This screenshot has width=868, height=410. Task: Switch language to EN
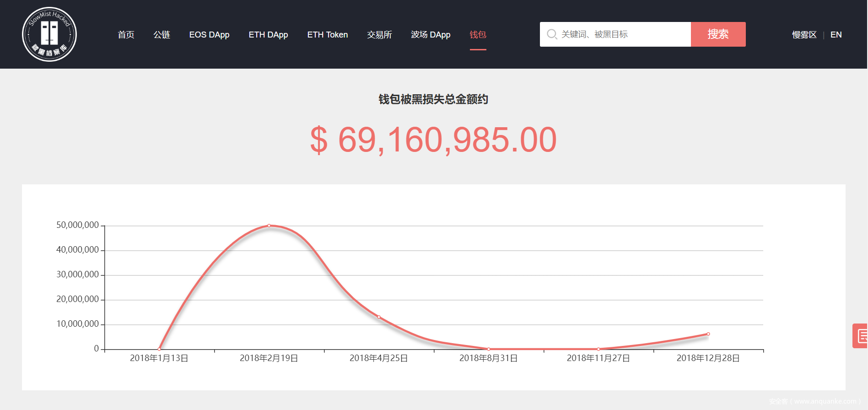point(836,35)
